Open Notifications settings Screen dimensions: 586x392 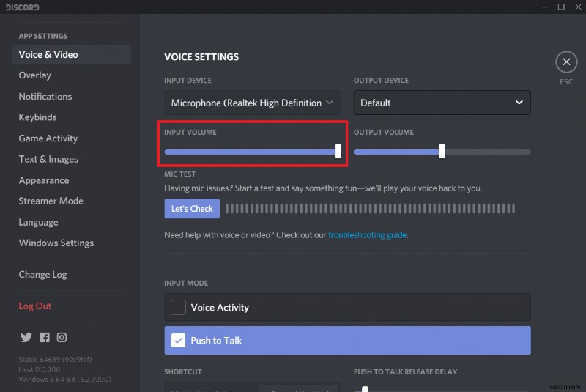click(x=45, y=97)
